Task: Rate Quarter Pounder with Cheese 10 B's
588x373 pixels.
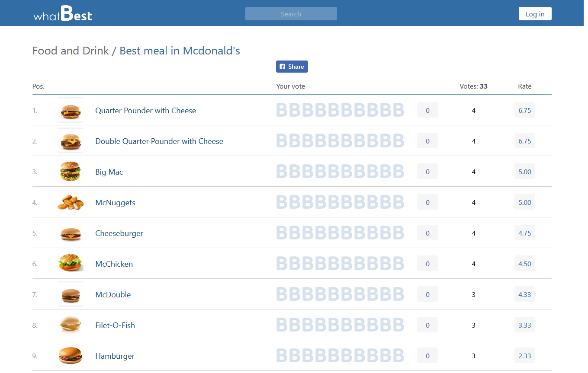Action: click(x=398, y=111)
